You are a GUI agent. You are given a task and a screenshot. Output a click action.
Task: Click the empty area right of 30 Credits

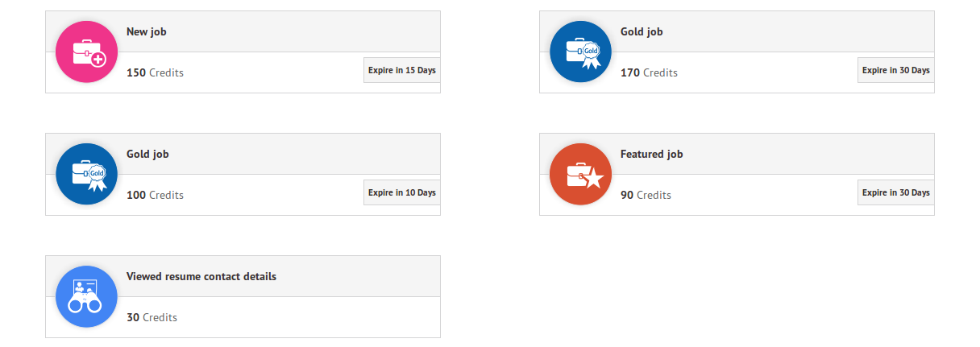pyautogui.click(x=309, y=317)
